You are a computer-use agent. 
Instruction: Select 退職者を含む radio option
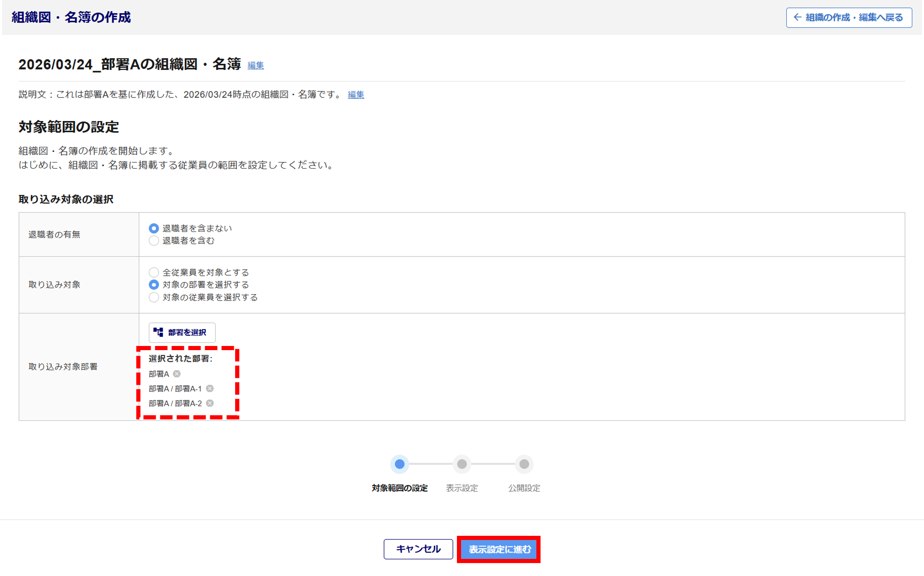pyautogui.click(x=154, y=241)
